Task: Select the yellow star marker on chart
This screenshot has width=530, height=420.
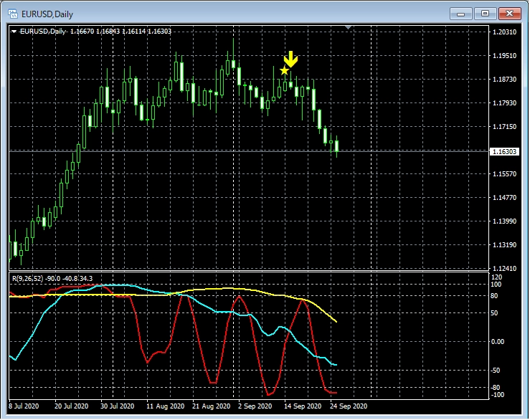Action: (285, 70)
